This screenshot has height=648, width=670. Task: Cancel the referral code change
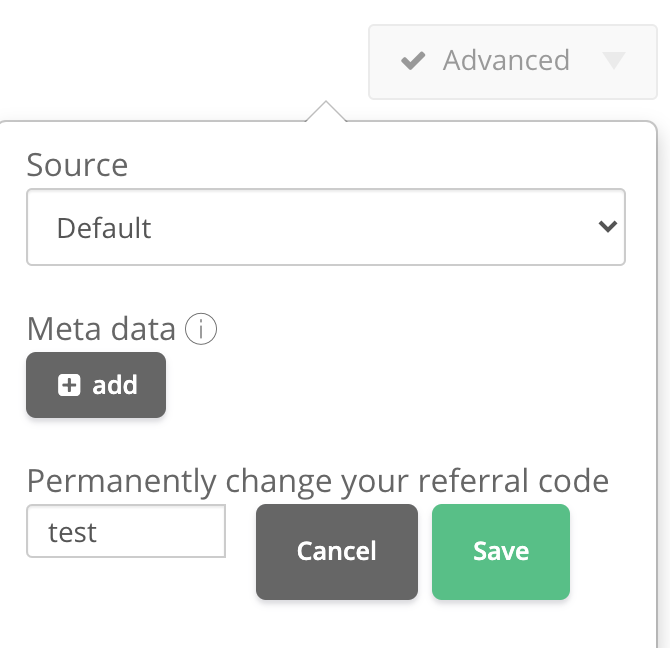[336, 551]
